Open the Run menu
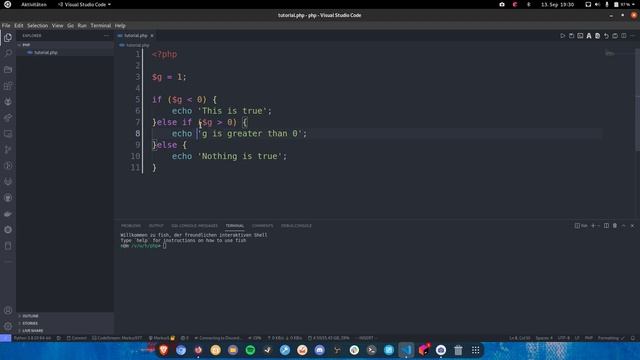The image size is (640, 360). pos(82,25)
